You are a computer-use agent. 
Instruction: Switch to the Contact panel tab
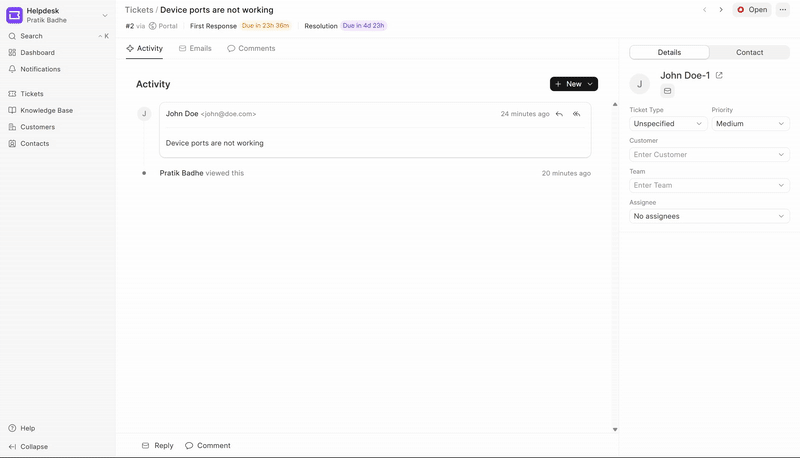click(x=749, y=52)
